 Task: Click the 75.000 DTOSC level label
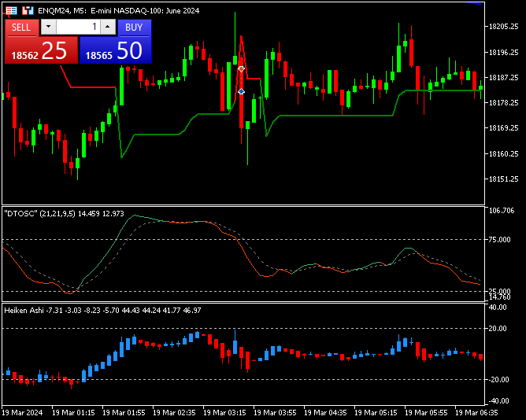tap(499, 240)
